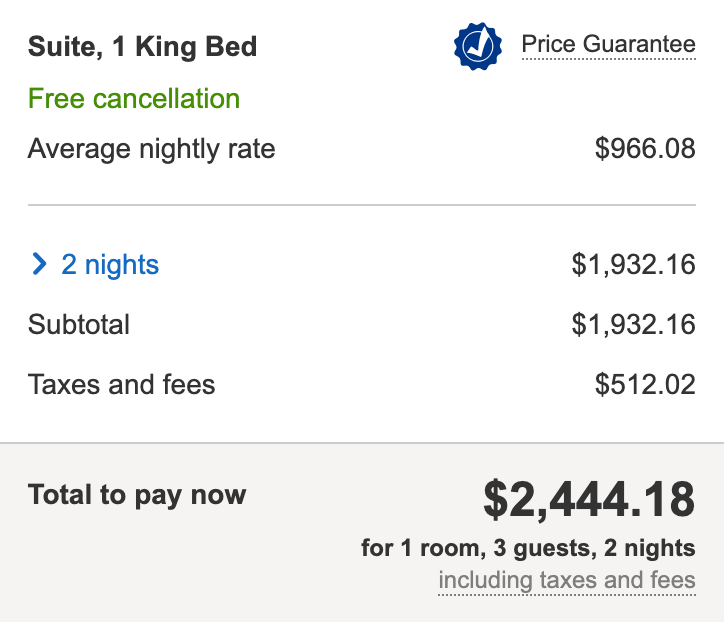Click the $1,932.16 Subtotal amount
Image resolution: width=724 pixels, height=622 pixels.
coord(633,324)
